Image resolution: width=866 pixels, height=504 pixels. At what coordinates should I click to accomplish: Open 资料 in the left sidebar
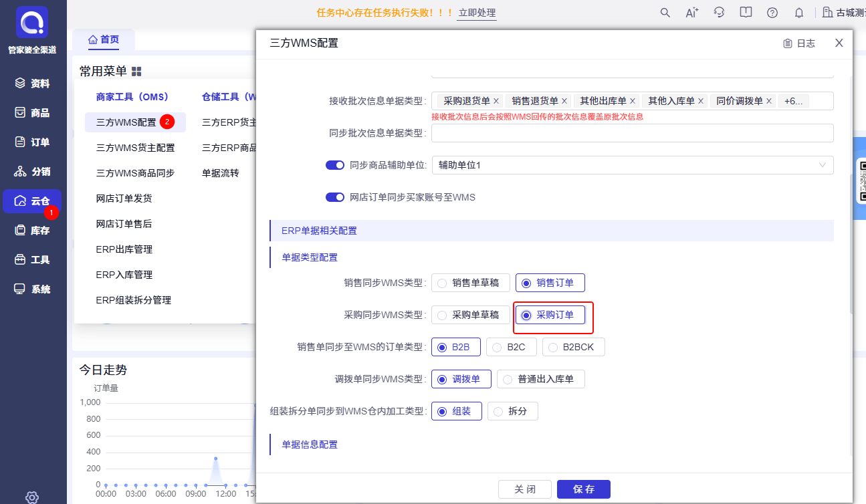pos(33,84)
